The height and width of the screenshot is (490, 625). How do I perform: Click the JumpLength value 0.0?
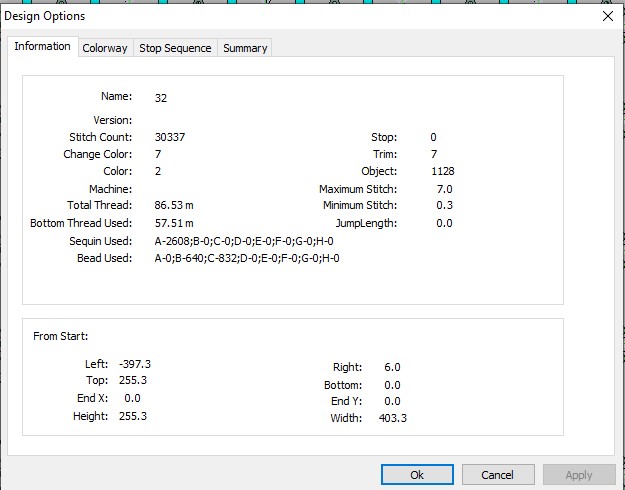[x=444, y=223]
